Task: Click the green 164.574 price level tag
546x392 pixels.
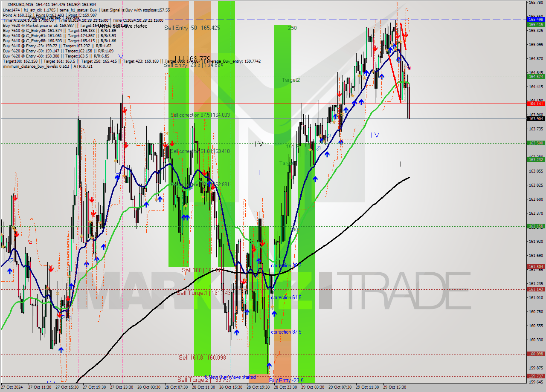Action: click(536, 77)
